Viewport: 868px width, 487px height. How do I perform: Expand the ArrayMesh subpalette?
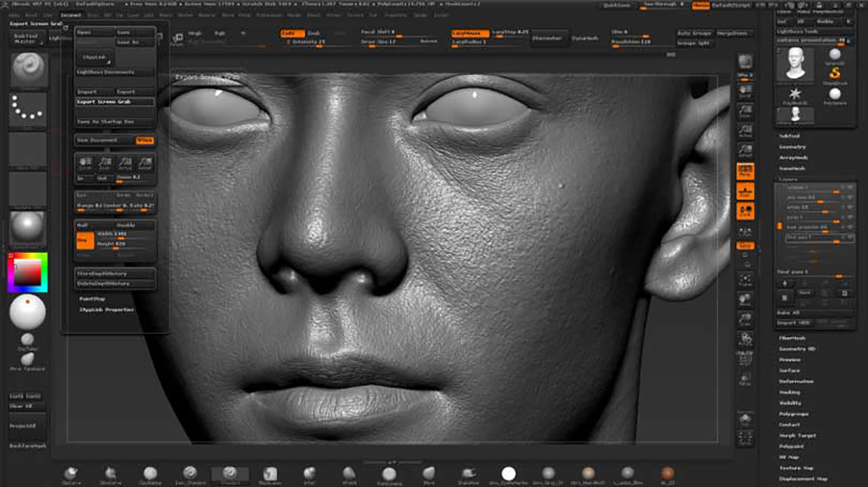coord(793,158)
